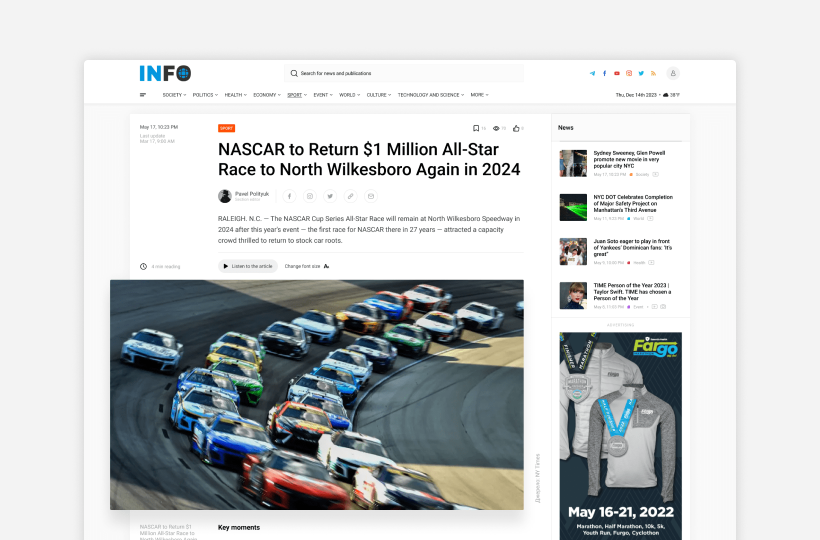
Task: Expand the More dropdown in navigation
Action: [x=479, y=95]
